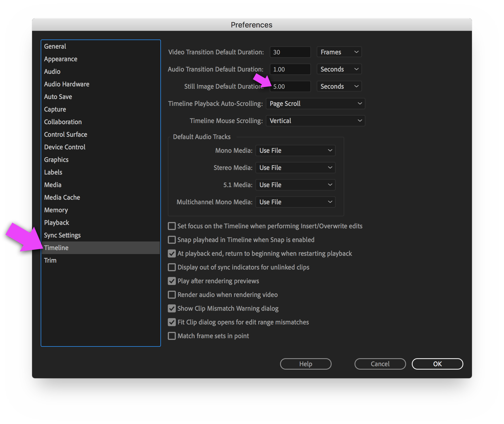Uncheck Show Clip Mismatch Warning dialog
Image resolution: width=504 pixels, height=424 pixels.
click(172, 308)
